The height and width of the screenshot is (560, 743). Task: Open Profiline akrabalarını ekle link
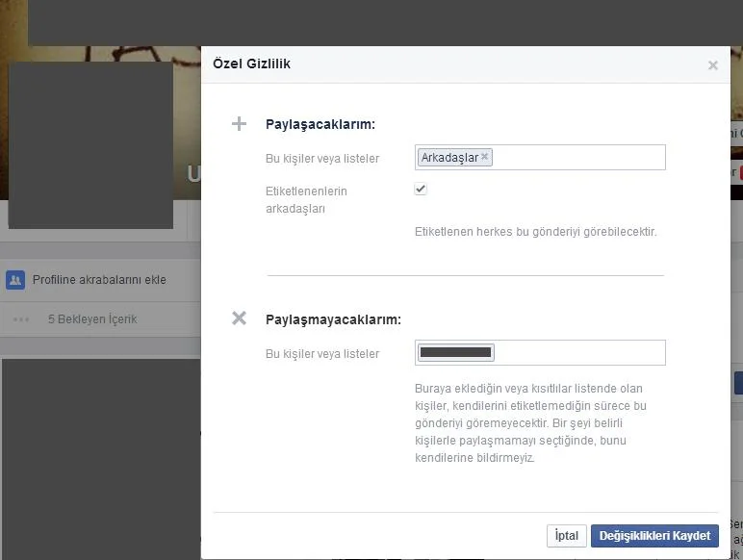(x=99, y=280)
